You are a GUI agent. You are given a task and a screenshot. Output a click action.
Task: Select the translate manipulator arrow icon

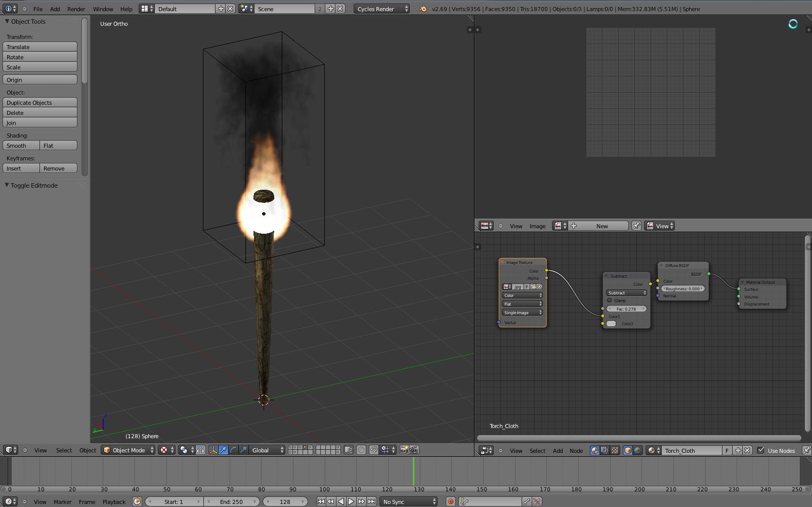coord(223,450)
